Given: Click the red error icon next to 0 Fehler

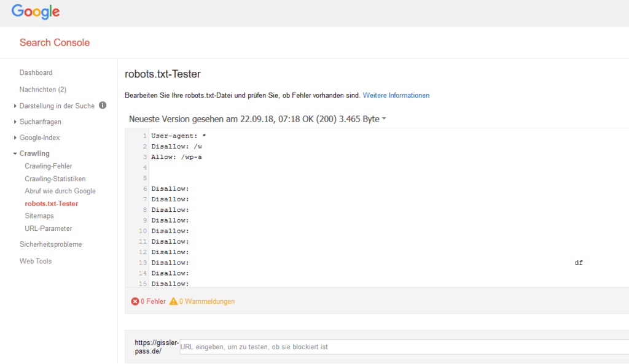Looking at the screenshot, I should pos(135,301).
